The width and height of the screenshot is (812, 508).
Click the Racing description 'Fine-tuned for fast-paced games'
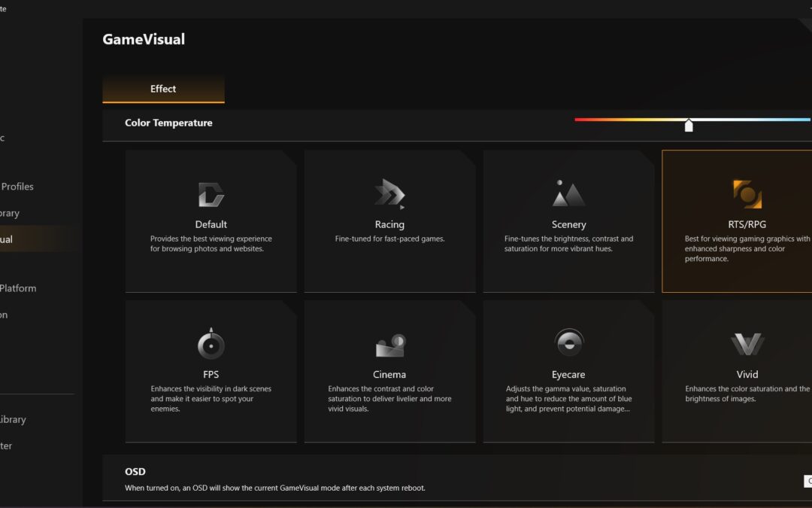coord(389,239)
